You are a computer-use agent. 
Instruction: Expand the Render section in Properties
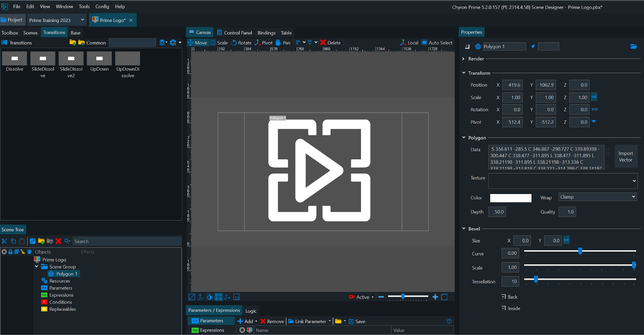464,59
